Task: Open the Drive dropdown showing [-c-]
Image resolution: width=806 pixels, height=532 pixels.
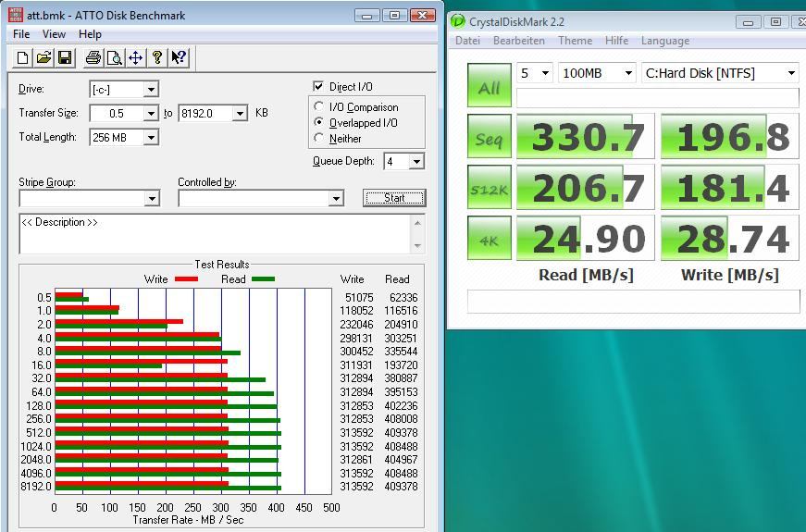Action: point(151,90)
